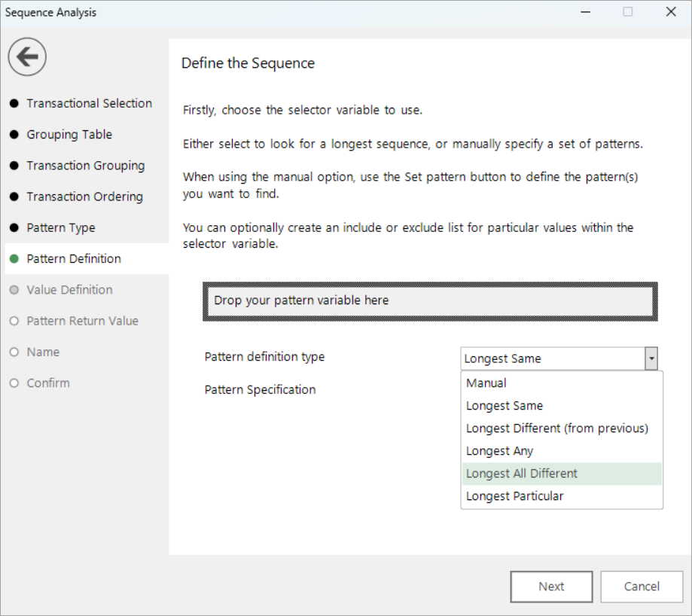Click the Pattern Return Value step

74,321
